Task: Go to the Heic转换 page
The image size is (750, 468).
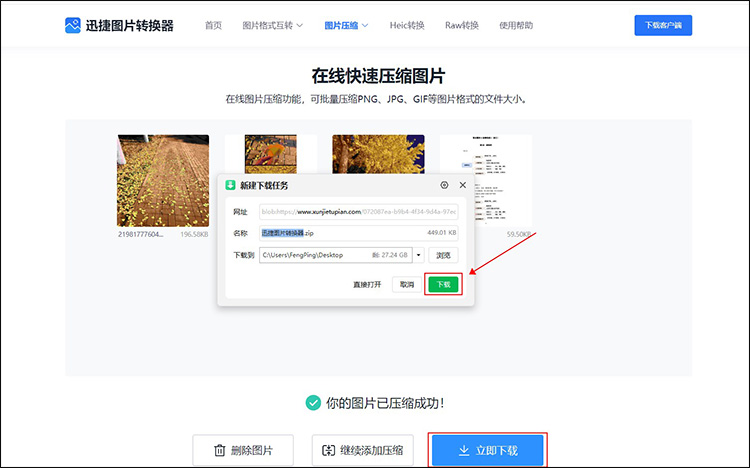Action: pos(407,25)
